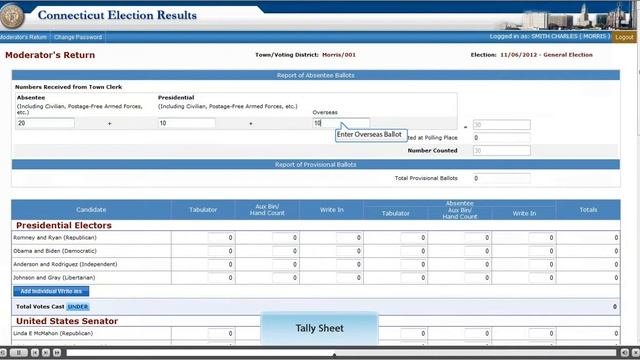Click the Report of Absentee Ballots header
640x360 pixels.
316,75
